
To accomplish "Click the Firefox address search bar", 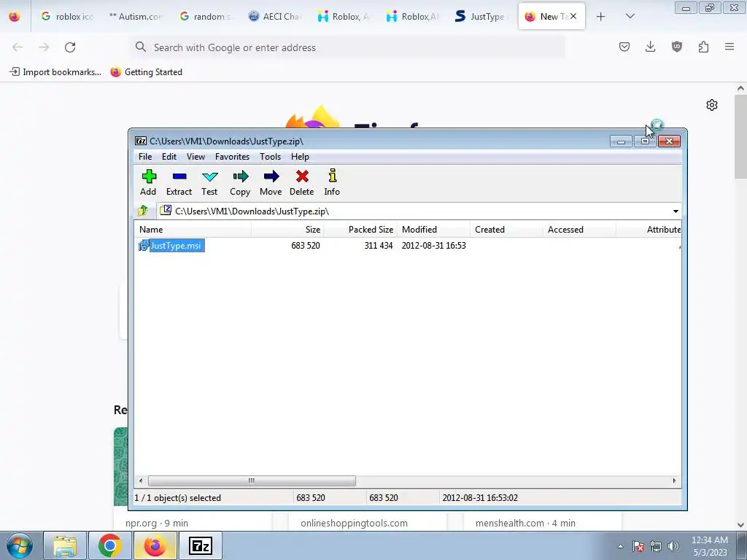I will tap(348, 47).
